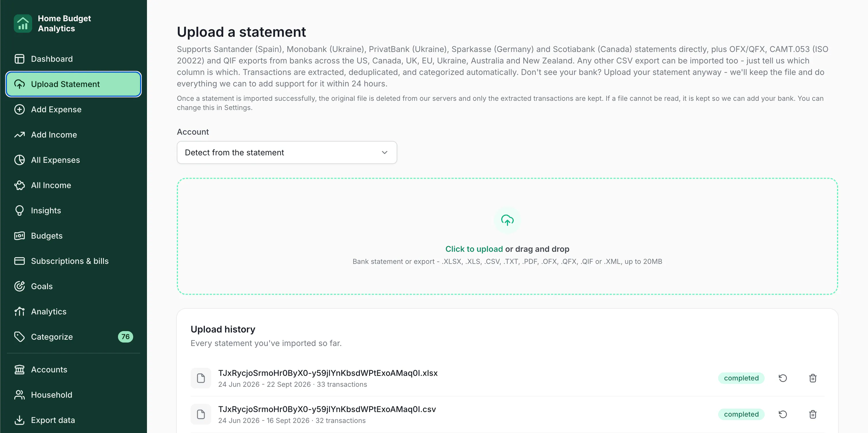Click the file icon of the .csv upload
Image resolution: width=868 pixels, height=433 pixels.
(x=201, y=414)
